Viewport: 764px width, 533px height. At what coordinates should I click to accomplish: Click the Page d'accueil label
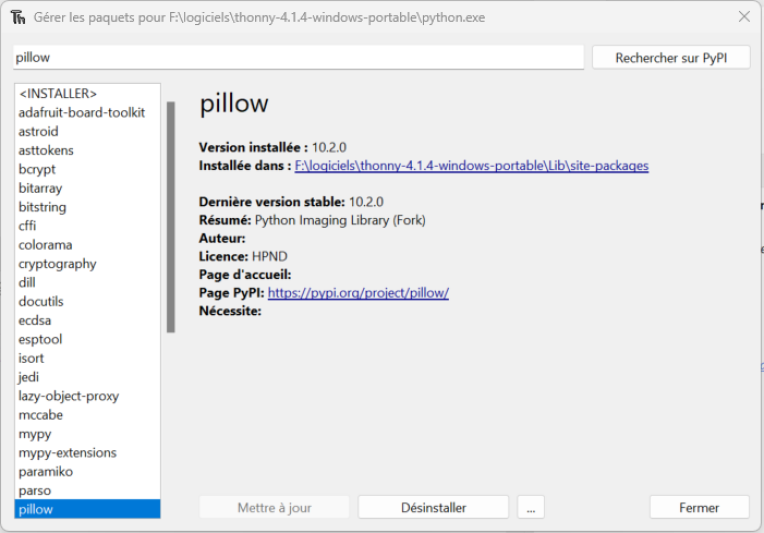pos(245,275)
